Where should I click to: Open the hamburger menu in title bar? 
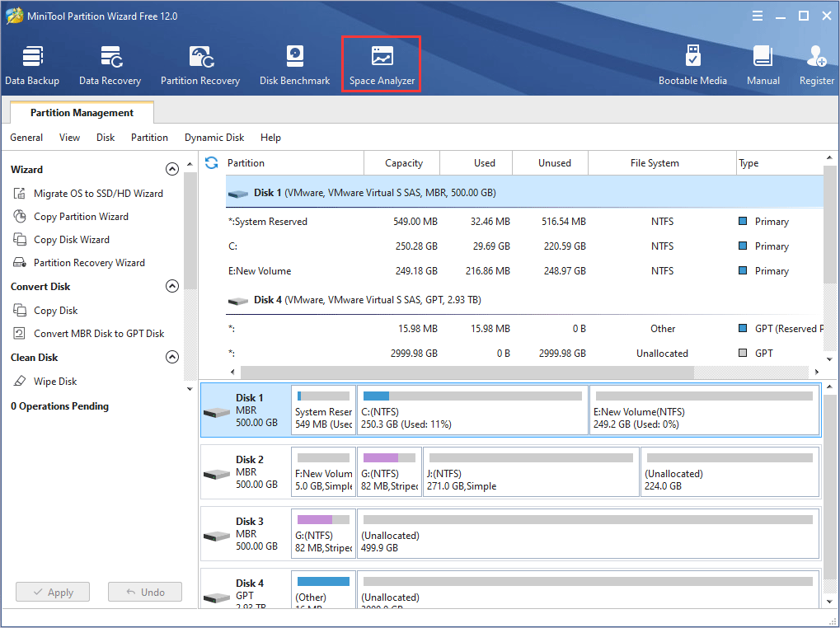click(x=757, y=16)
